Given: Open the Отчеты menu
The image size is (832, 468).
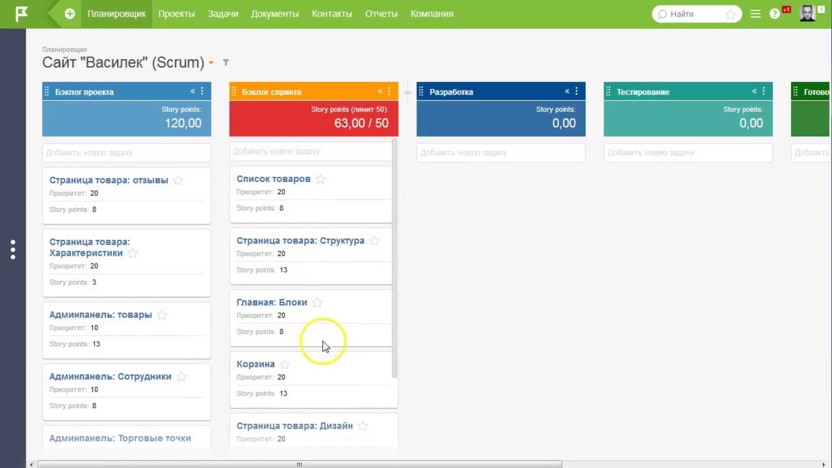Looking at the screenshot, I should [381, 14].
